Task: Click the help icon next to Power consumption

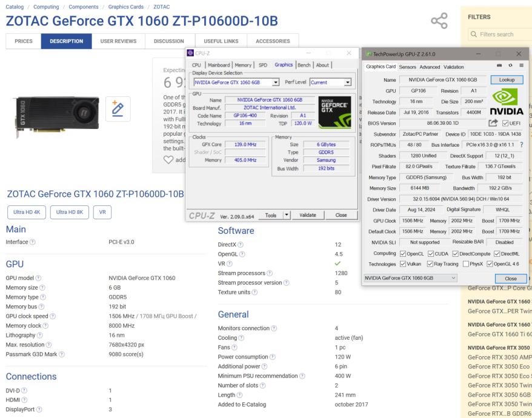Action: pyautogui.click(x=273, y=357)
